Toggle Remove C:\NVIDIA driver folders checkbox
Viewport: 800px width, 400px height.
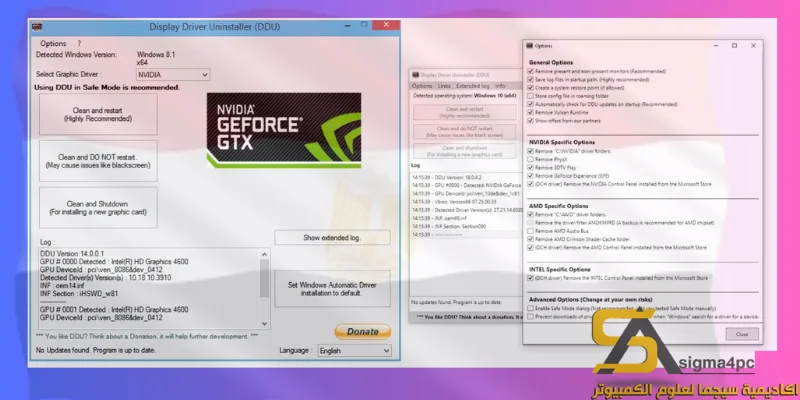coord(531,151)
